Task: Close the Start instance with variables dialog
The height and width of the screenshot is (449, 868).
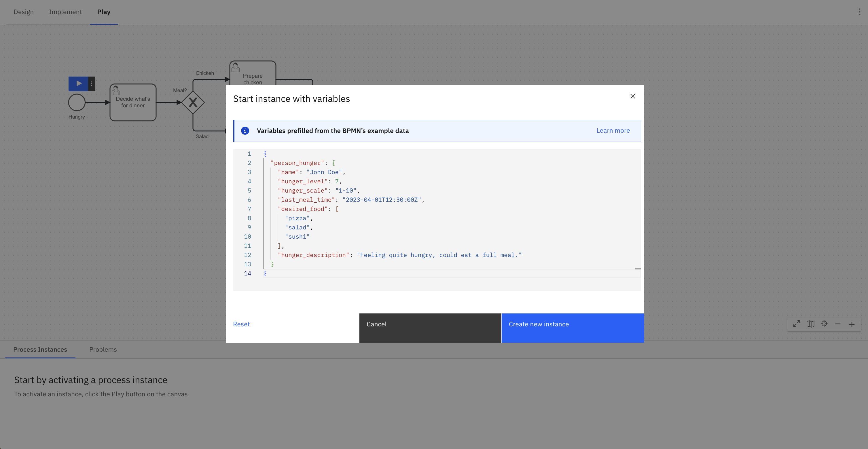Action: pos(632,96)
